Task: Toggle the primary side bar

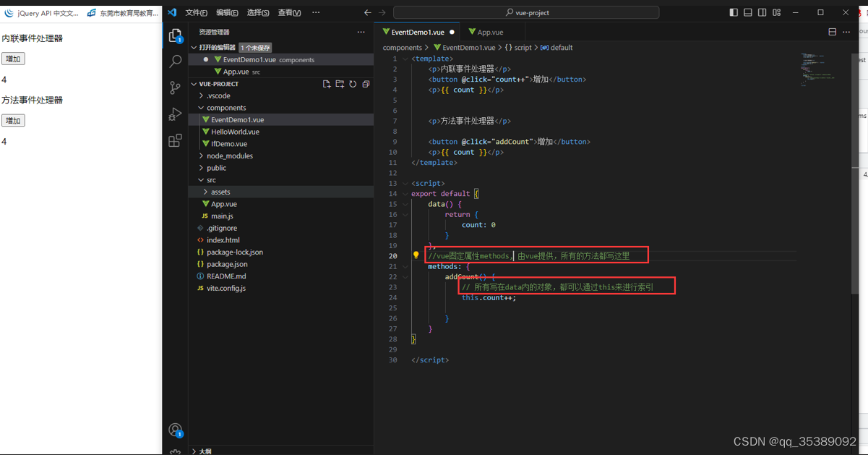Action: pyautogui.click(x=734, y=12)
